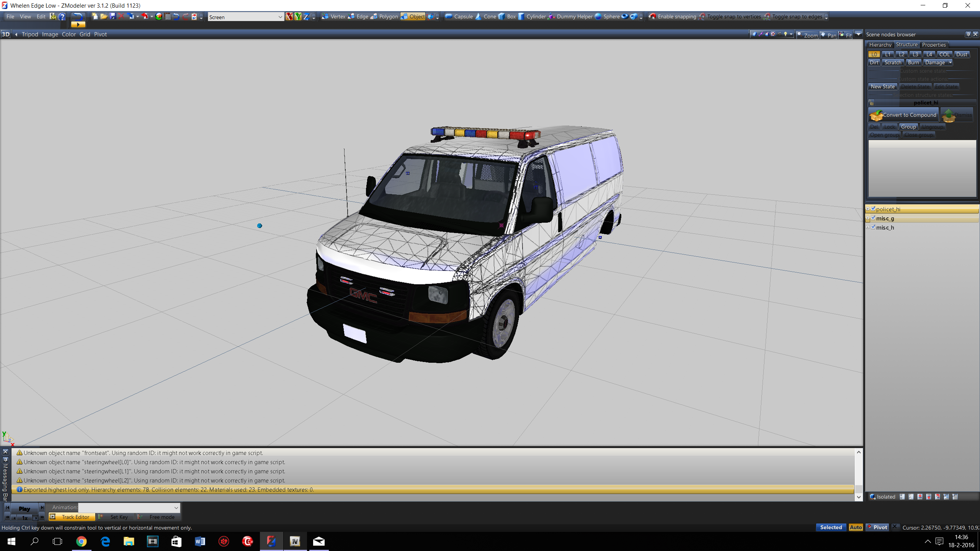Uncheck policet_hi node visibility
Image resolution: width=980 pixels, height=551 pixels.
pyautogui.click(x=873, y=209)
